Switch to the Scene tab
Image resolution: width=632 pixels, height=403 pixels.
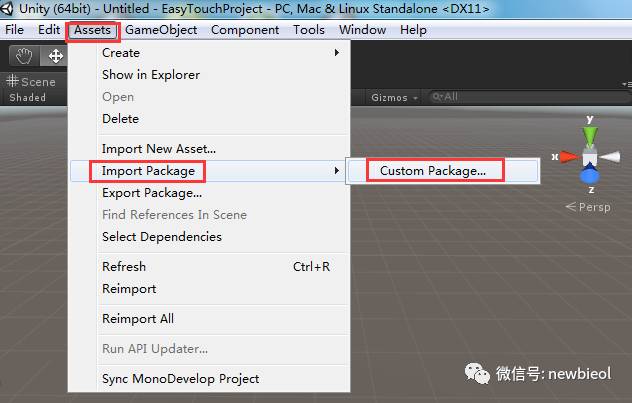click(31, 81)
